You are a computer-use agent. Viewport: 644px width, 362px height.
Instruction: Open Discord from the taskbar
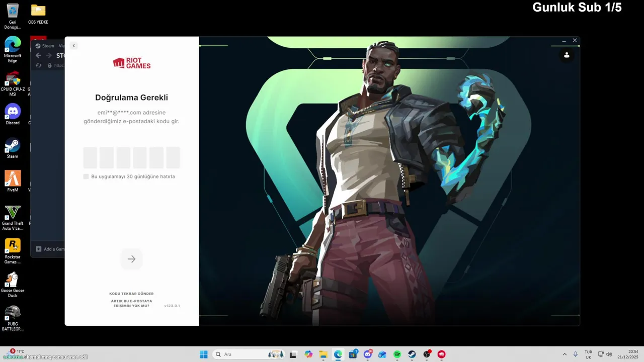tap(368, 354)
